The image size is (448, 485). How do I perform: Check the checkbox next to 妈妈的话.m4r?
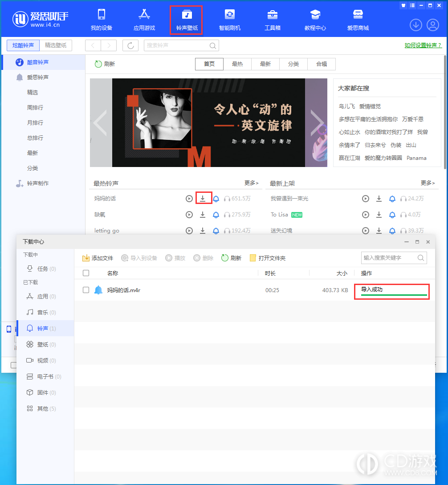click(x=86, y=289)
